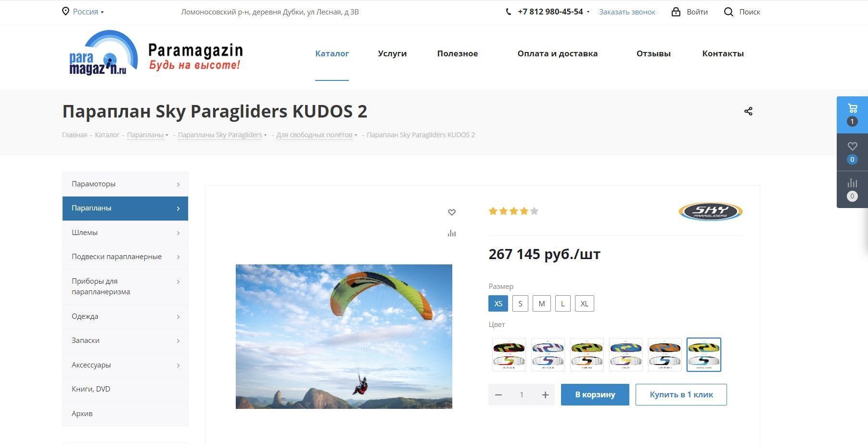Go to the Контакты menu item

coord(723,53)
